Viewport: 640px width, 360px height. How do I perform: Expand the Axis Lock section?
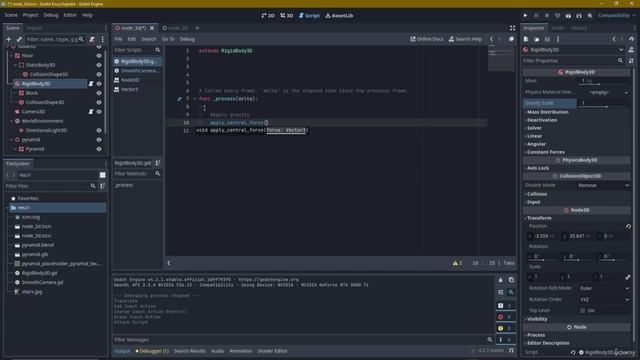(x=538, y=168)
